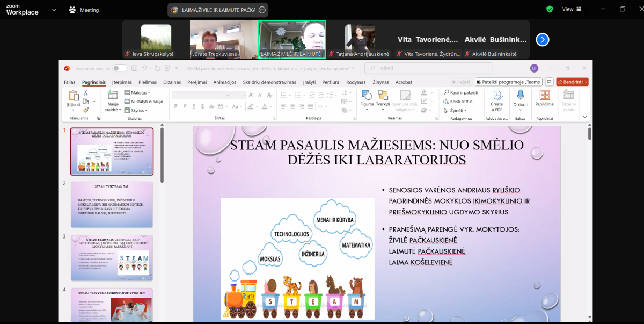The height and width of the screenshot is (324, 644).
Task: Expand the Žymėti select dropdown
Action: [457, 110]
